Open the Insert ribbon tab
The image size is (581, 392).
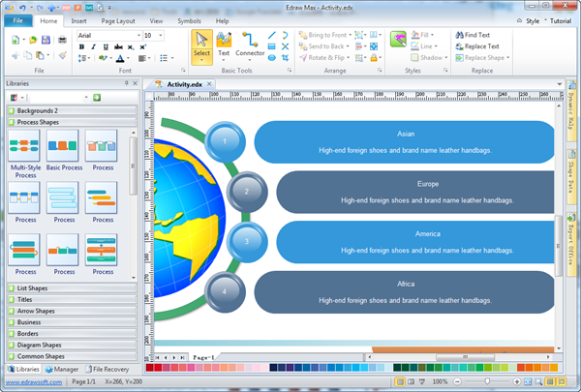pos(79,21)
